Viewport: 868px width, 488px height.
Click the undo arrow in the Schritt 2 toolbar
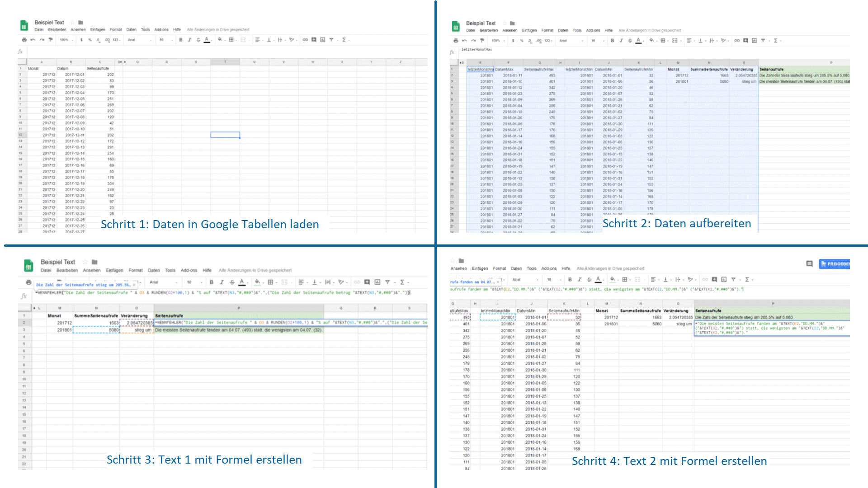pyautogui.click(x=465, y=41)
